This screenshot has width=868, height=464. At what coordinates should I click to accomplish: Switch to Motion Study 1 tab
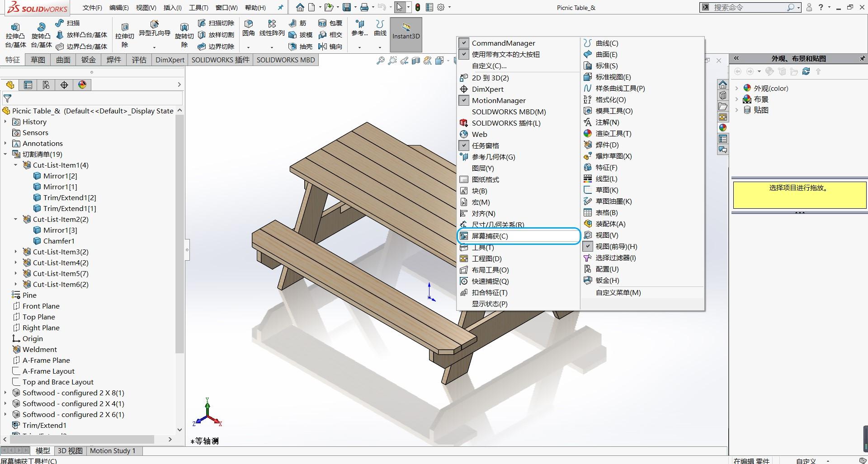113,450
